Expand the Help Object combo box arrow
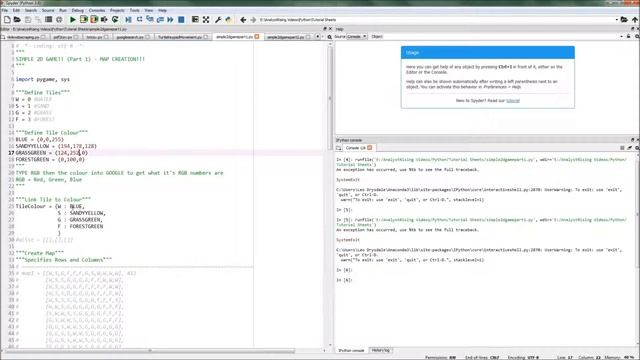Image resolution: width=640 pixels, height=360 pixels. pos(621,37)
